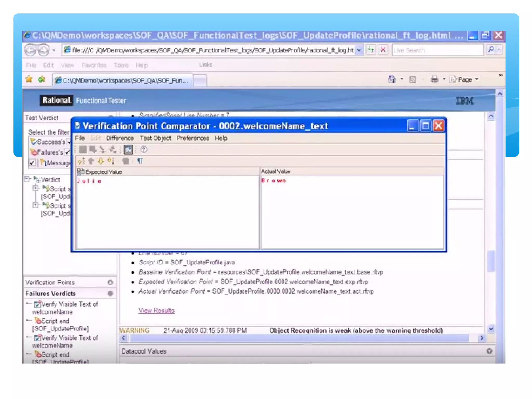Image resolution: width=532 pixels, height=399 pixels.
Task: Click the browser refresh green arrows icon
Action: tap(371, 50)
